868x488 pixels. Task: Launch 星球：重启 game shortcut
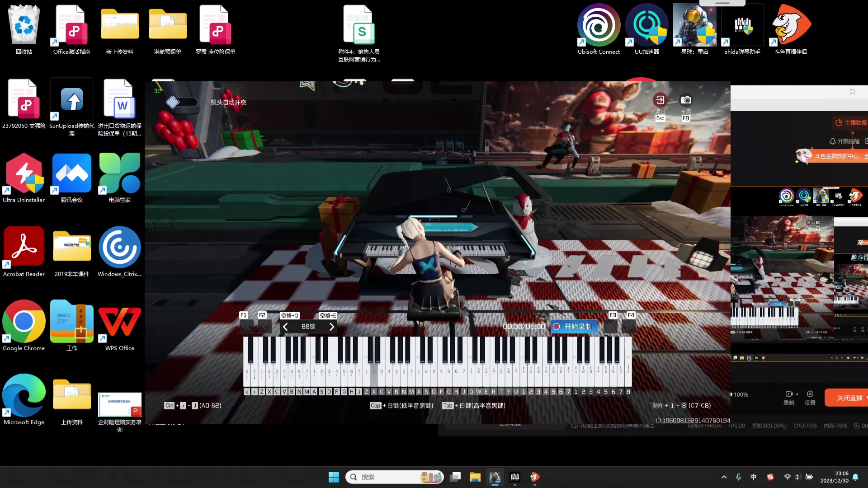[695, 30]
